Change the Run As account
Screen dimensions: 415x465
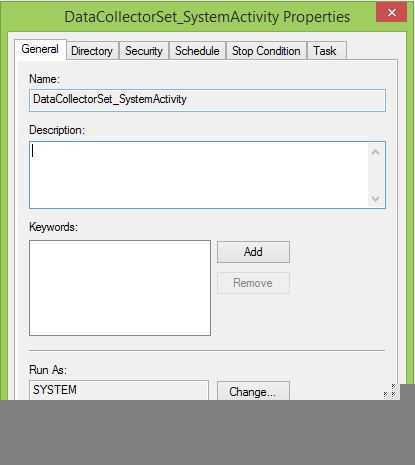pyautogui.click(x=253, y=391)
